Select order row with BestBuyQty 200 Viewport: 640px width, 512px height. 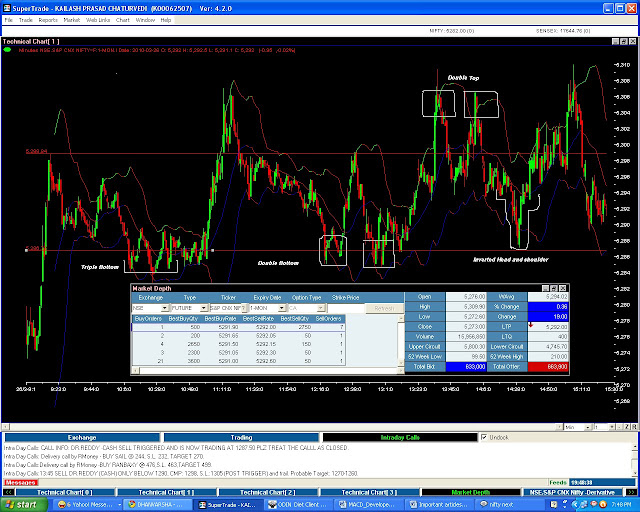click(x=238, y=336)
